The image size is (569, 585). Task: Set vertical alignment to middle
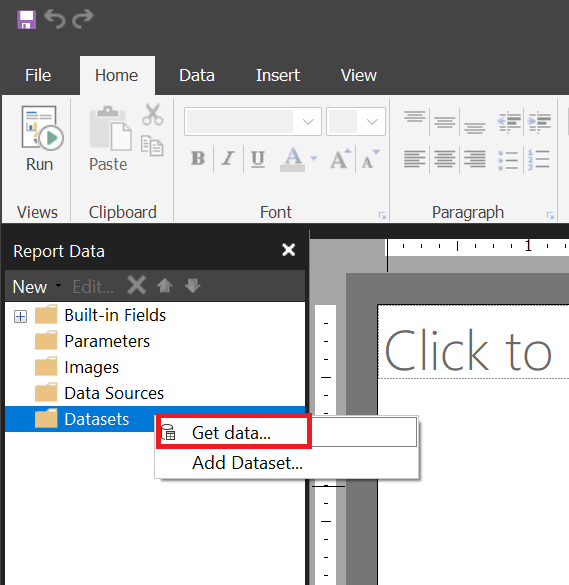(x=445, y=121)
